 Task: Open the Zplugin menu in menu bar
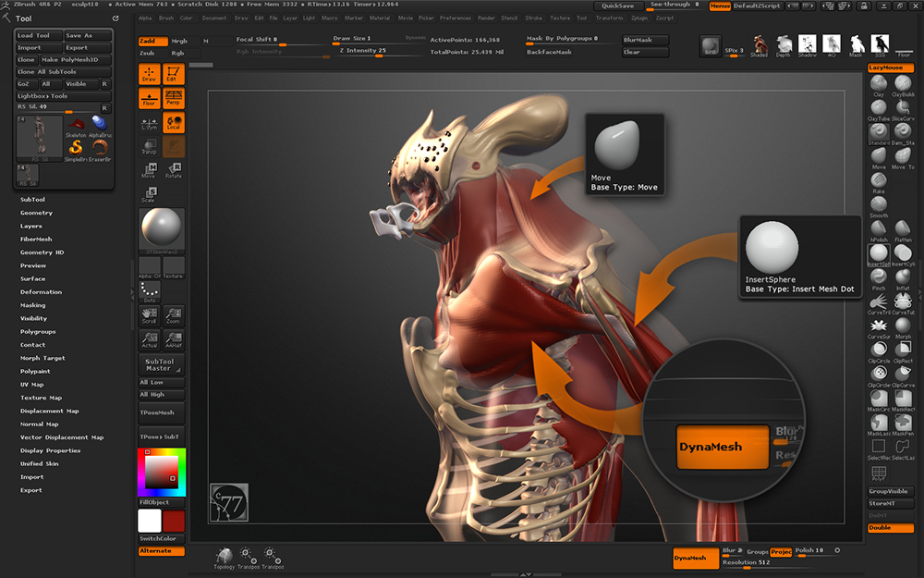pos(639,18)
